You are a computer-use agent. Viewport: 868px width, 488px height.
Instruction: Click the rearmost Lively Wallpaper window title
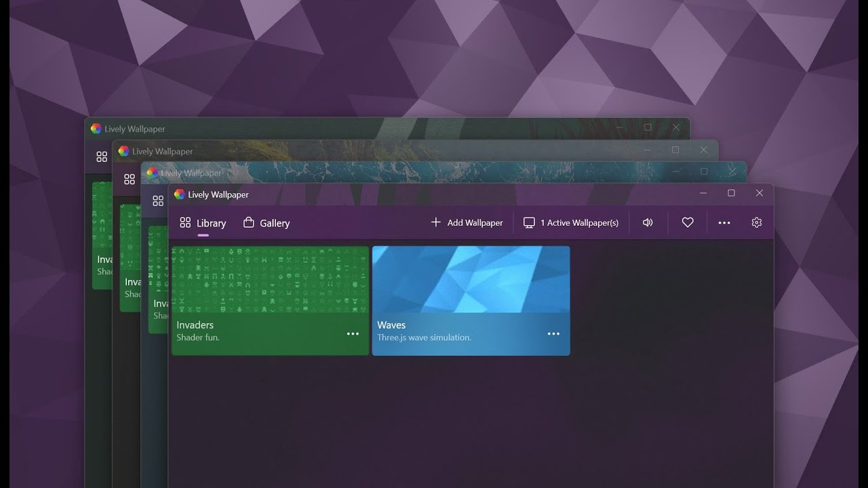pyautogui.click(x=135, y=129)
